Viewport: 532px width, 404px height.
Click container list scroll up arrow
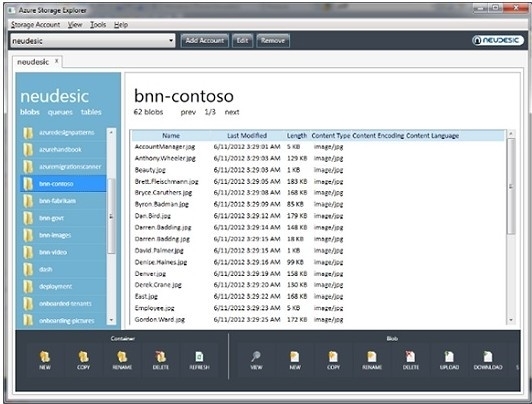coord(111,132)
